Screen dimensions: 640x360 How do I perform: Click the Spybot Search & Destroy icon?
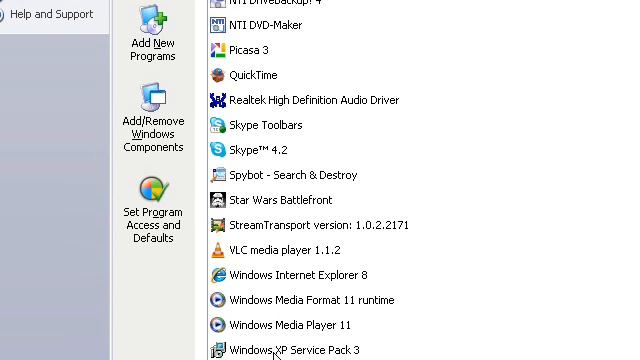(x=218, y=175)
